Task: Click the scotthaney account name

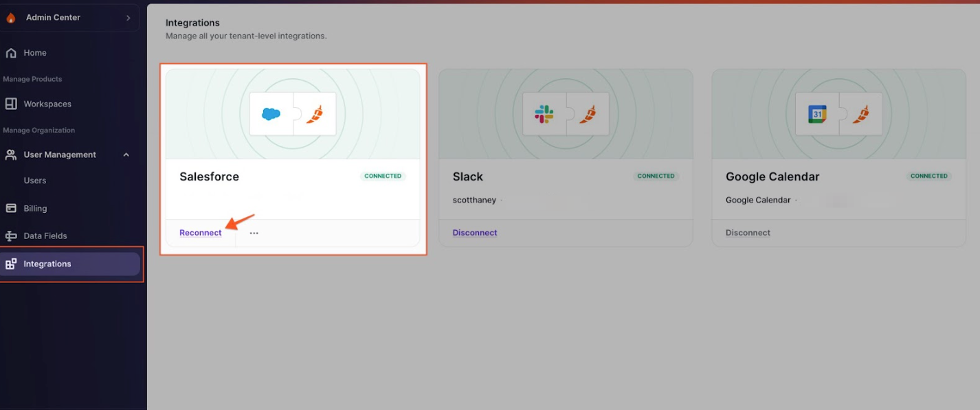Action: 474,200
